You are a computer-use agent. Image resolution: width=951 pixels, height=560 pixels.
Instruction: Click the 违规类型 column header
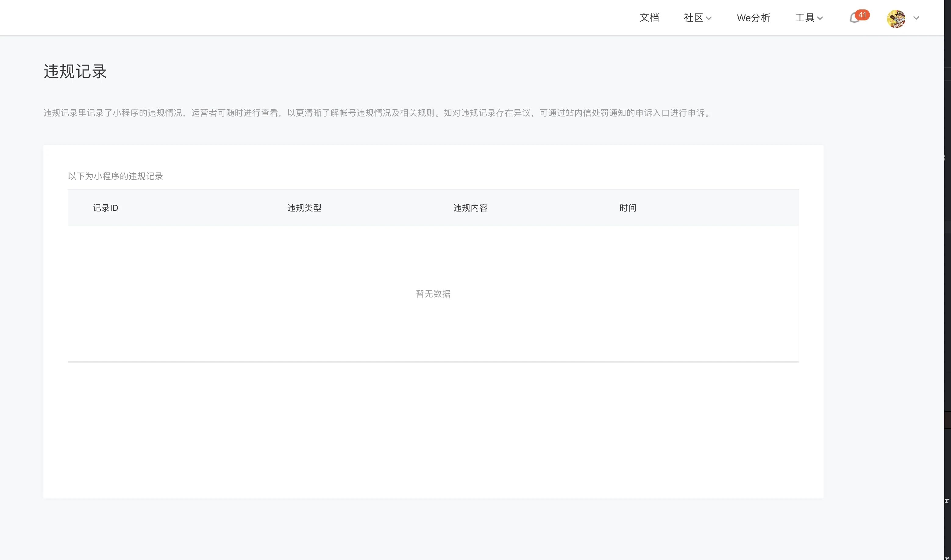pos(304,208)
